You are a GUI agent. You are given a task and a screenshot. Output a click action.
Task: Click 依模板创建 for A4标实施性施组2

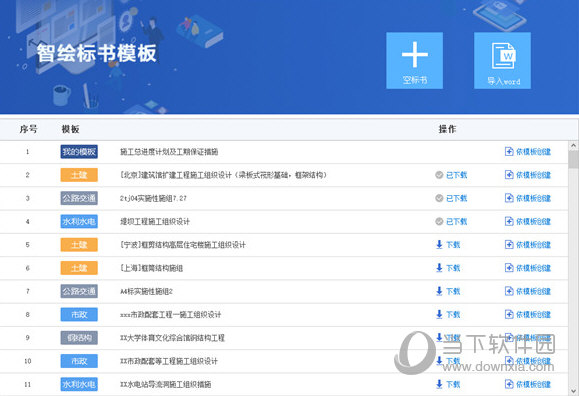[x=528, y=291]
